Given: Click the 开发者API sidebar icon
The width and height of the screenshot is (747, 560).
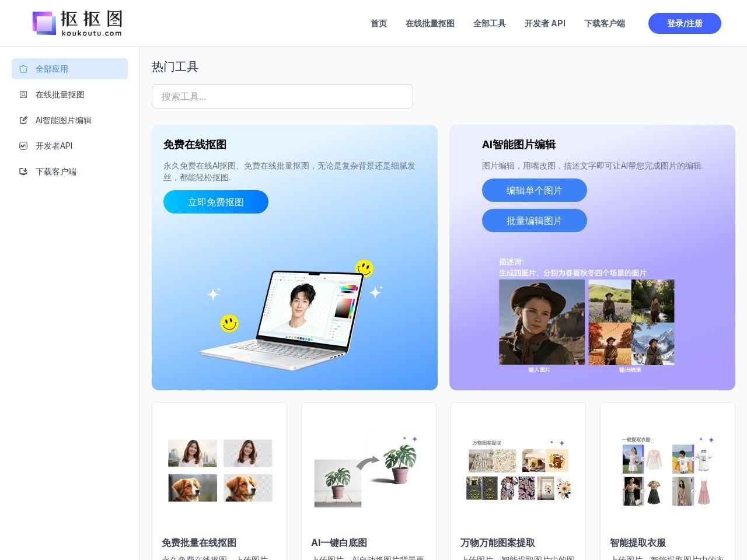Looking at the screenshot, I should click(x=23, y=146).
